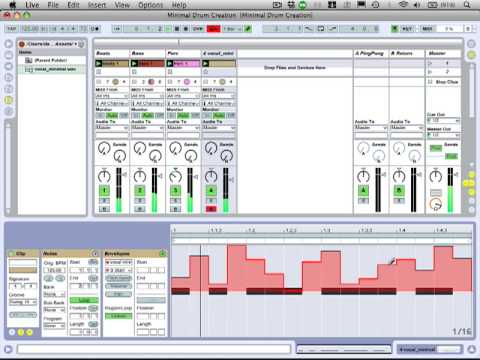The width and height of the screenshot is (480, 360).
Task: Click the MIDI map mode button
Action: (427, 29)
